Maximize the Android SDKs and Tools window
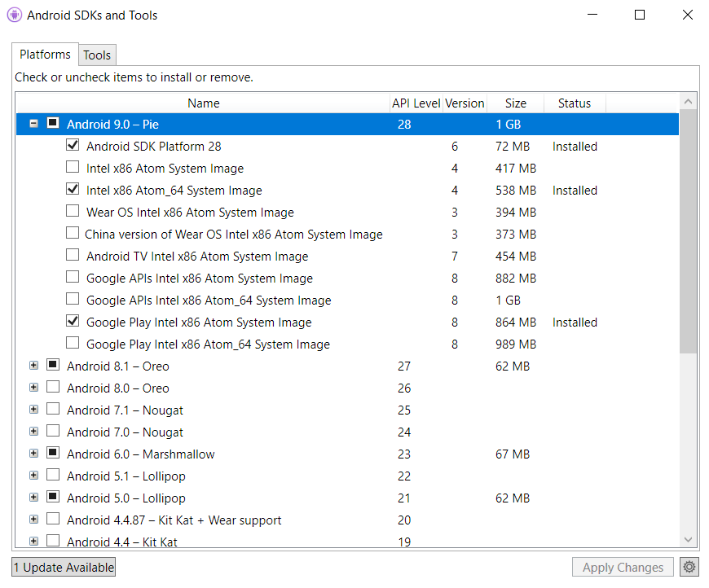 pyautogui.click(x=640, y=15)
